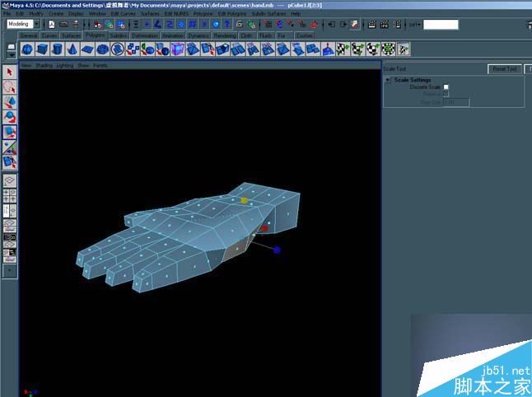Image resolution: width=532 pixels, height=397 pixels.
Task: Enable the Discrete Scale checkbox
Action: tap(446, 87)
